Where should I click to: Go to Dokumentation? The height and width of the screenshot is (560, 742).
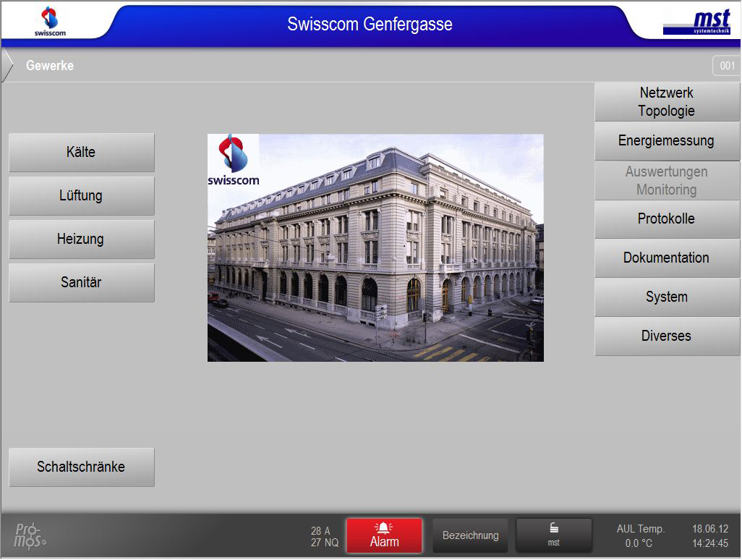coord(667,258)
